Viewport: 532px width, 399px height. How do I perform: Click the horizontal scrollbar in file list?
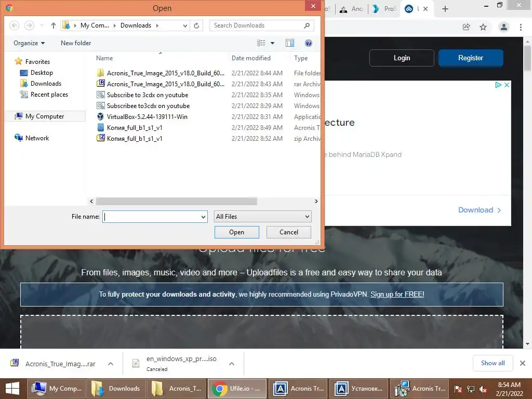(x=177, y=201)
